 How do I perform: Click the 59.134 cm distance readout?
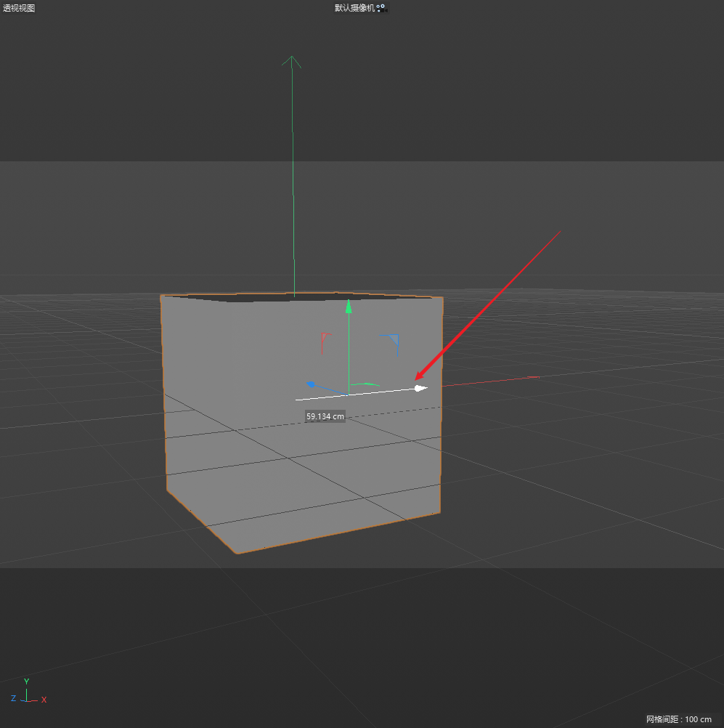click(325, 416)
